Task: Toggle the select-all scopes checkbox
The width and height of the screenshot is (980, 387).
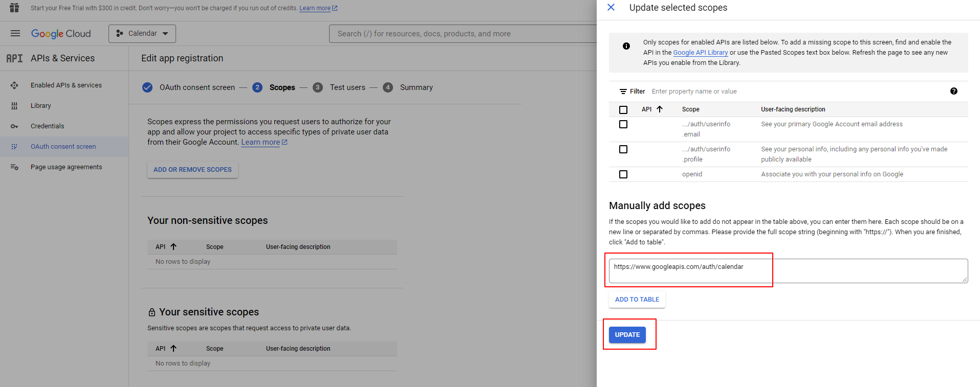Action: [623, 110]
